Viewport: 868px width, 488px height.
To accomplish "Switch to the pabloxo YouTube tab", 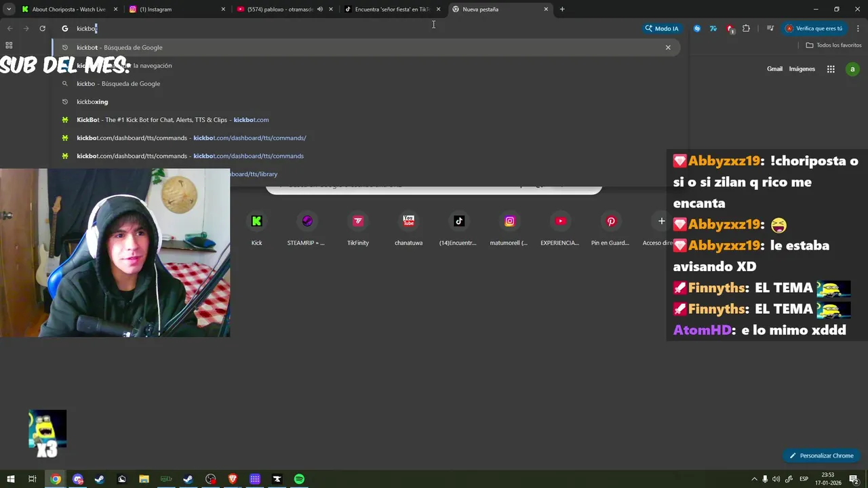I will [285, 9].
